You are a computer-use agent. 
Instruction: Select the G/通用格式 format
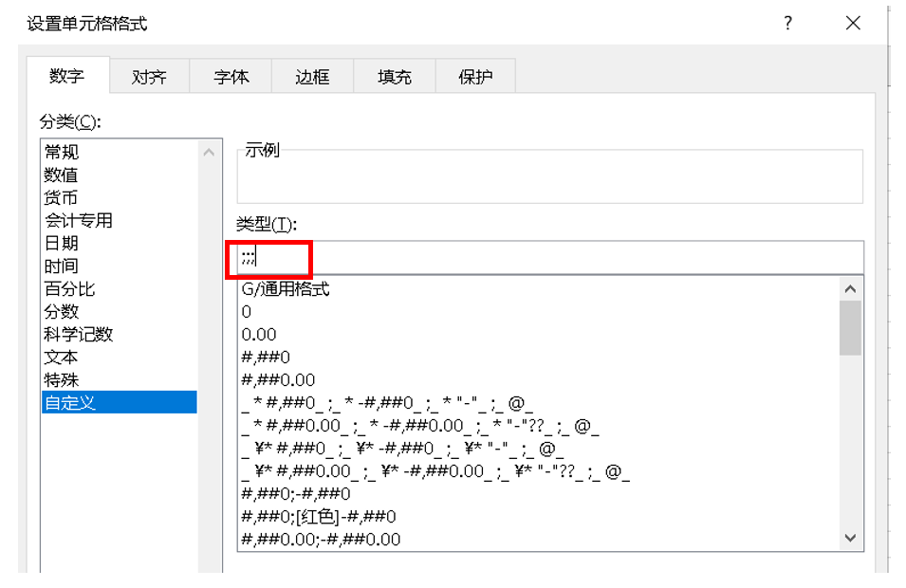pyautogui.click(x=539, y=289)
